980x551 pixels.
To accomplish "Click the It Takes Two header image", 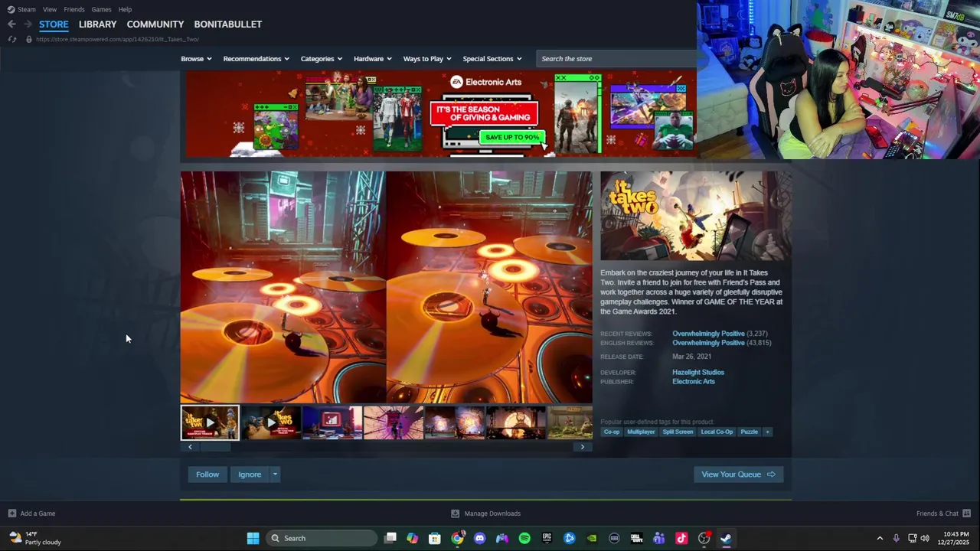I will click(695, 216).
